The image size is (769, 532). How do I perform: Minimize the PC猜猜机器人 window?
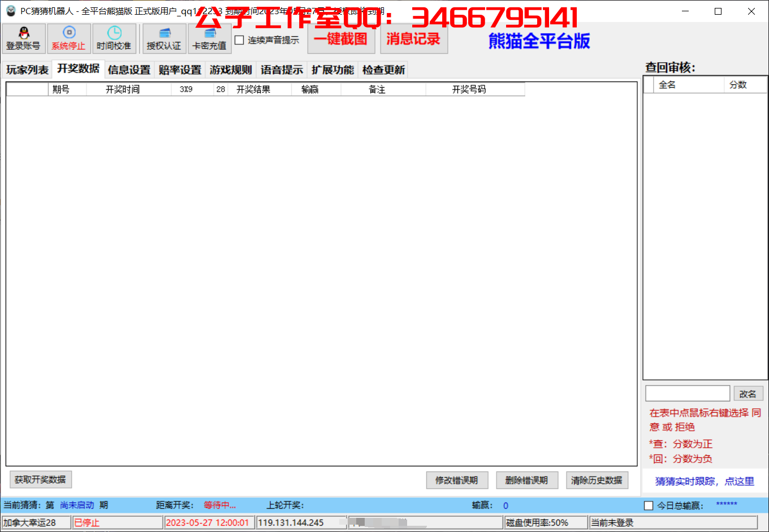pyautogui.click(x=685, y=11)
